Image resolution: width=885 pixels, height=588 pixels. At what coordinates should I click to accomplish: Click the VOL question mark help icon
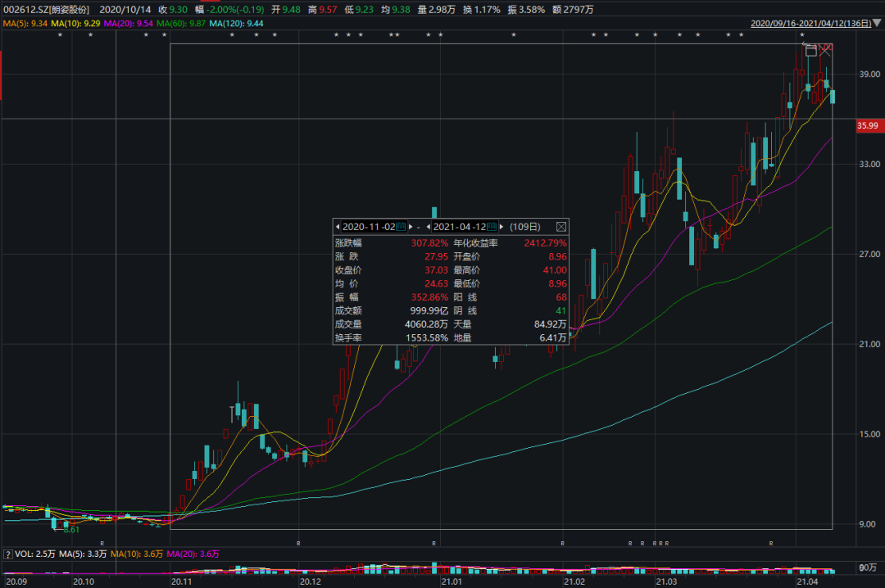coord(8,554)
